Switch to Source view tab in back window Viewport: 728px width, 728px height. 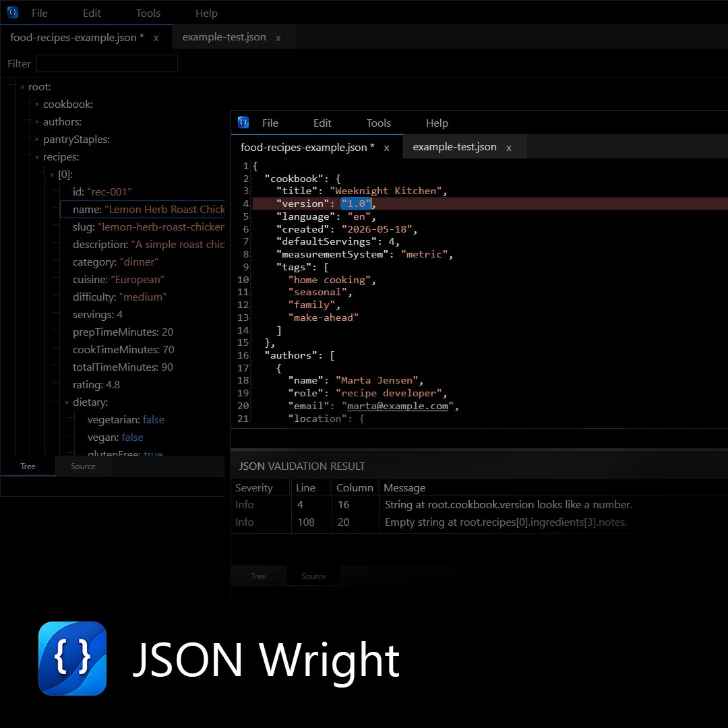tap(83, 466)
